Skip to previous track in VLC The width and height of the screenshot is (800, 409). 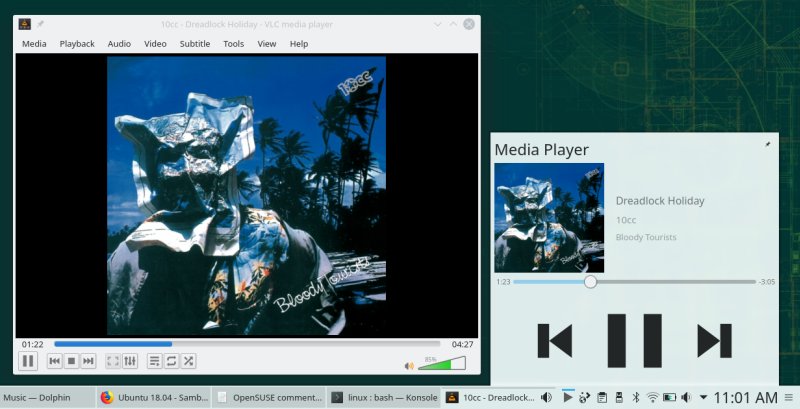(55, 361)
